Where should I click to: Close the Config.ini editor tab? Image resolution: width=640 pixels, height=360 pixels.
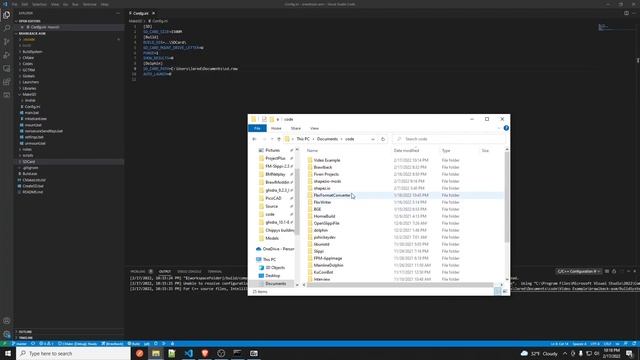click(153, 13)
